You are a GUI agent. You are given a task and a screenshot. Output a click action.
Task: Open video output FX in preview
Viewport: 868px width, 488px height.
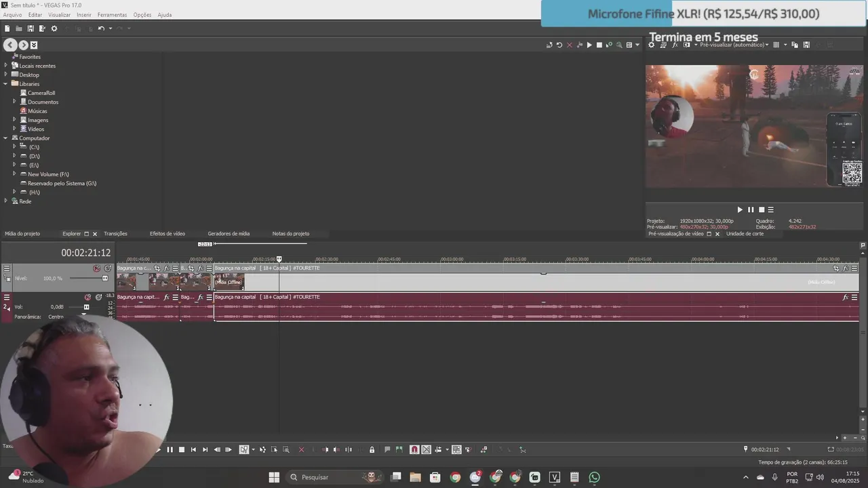pos(674,45)
